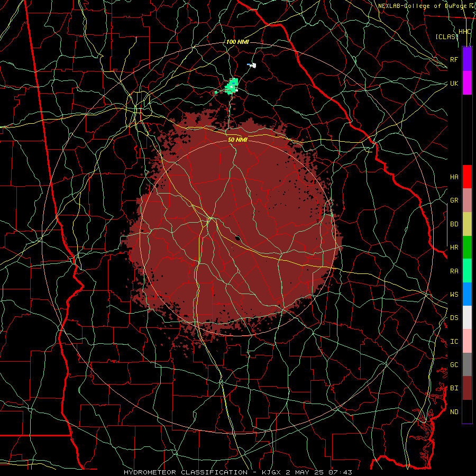Select the GC gray legend swatch
The width and height of the screenshot is (476, 476).
(x=467, y=364)
